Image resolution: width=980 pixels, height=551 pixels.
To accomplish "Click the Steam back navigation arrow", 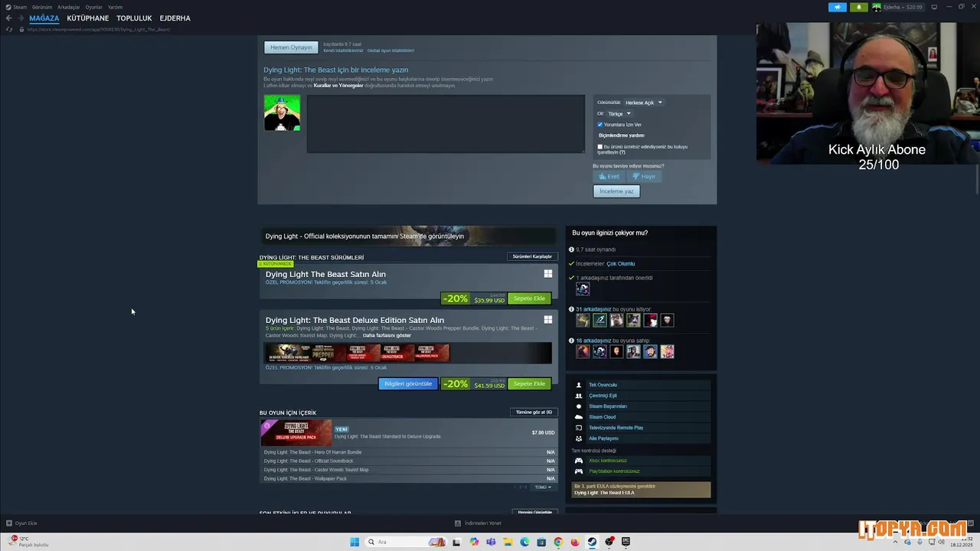I will tap(9, 18).
